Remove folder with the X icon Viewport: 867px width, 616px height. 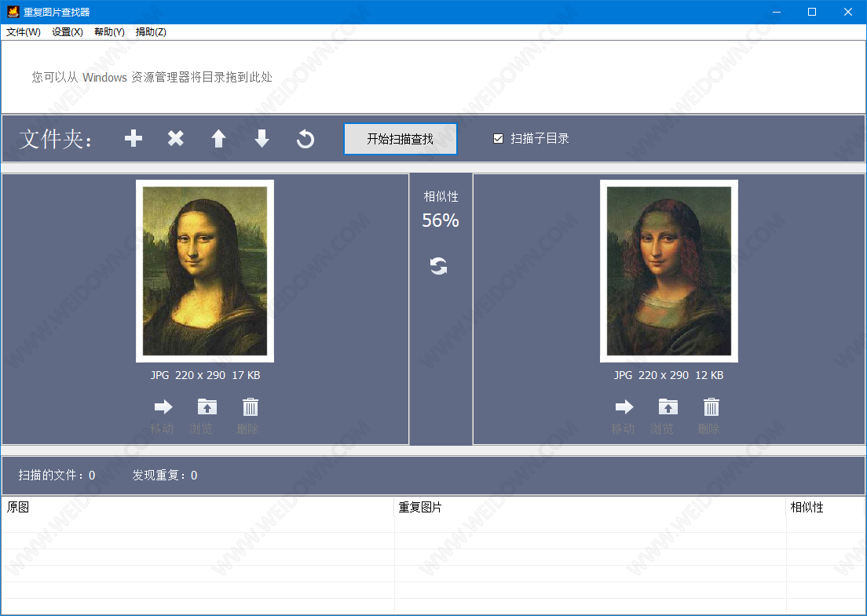pos(176,138)
